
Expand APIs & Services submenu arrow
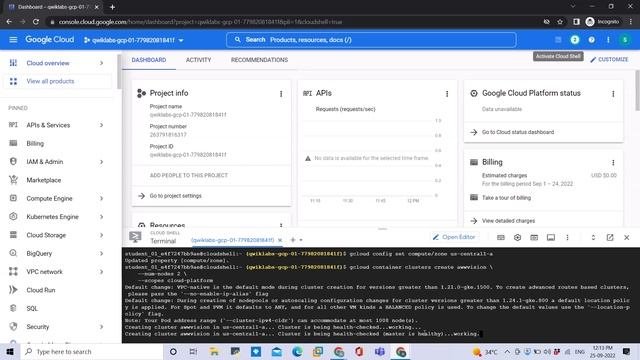coord(101,125)
